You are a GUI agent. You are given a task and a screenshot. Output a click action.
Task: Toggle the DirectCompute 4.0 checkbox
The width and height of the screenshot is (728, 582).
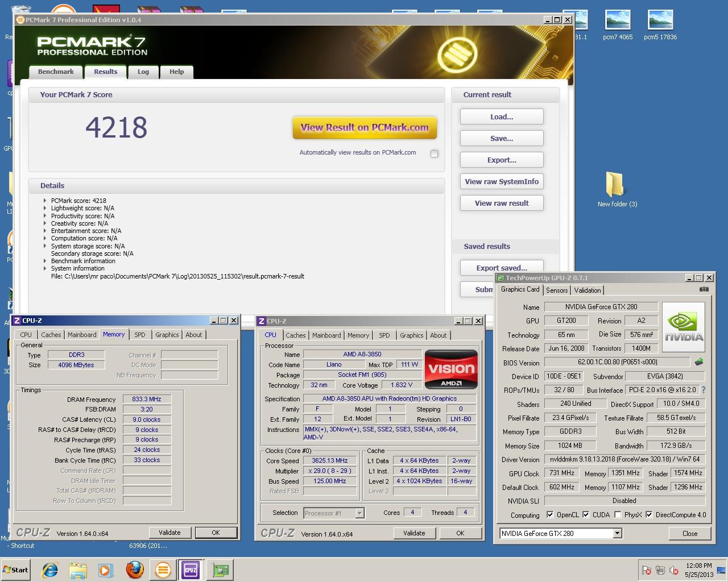(649, 515)
